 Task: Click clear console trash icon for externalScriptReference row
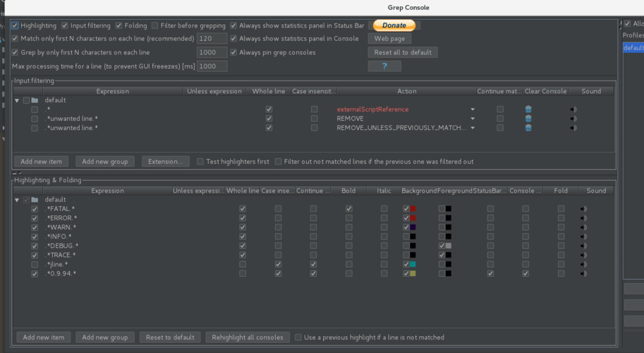[x=528, y=109]
